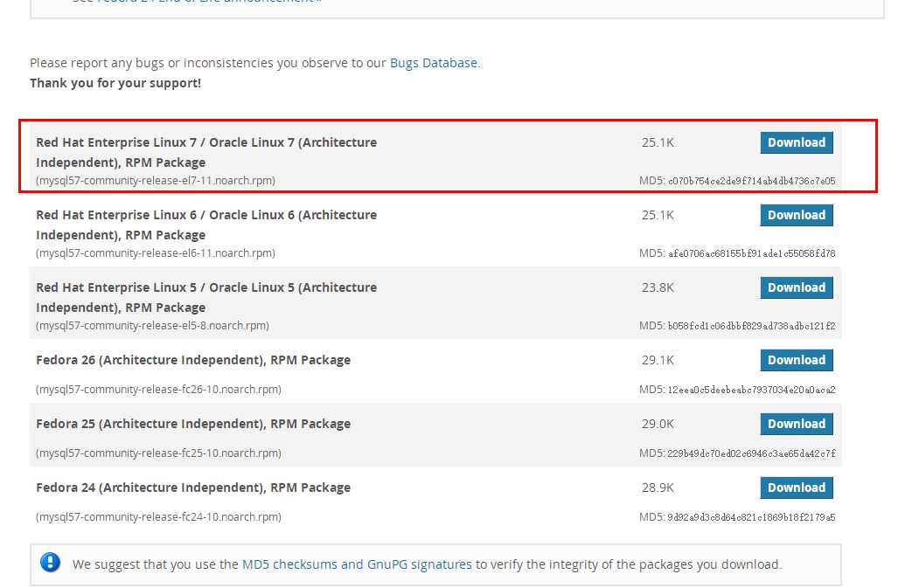The height and width of the screenshot is (588, 919).
Task: Click MD5 hash 229b49dc70ed02c6946c3ae65da42c7f
Action: [x=751, y=453]
